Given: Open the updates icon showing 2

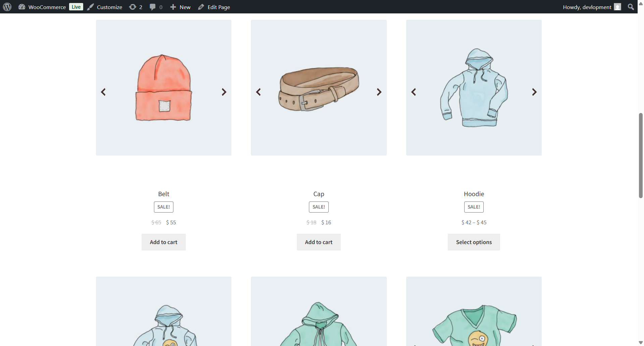Looking at the screenshot, I should click(x=136, y=7).
